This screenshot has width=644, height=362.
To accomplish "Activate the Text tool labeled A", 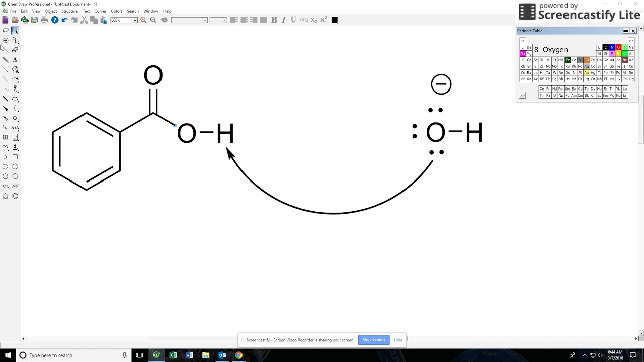I will (x=15, y=59).
